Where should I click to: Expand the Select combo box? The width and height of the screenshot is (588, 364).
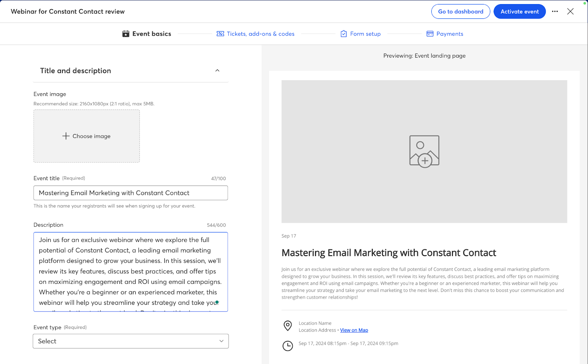click(221, 341)
